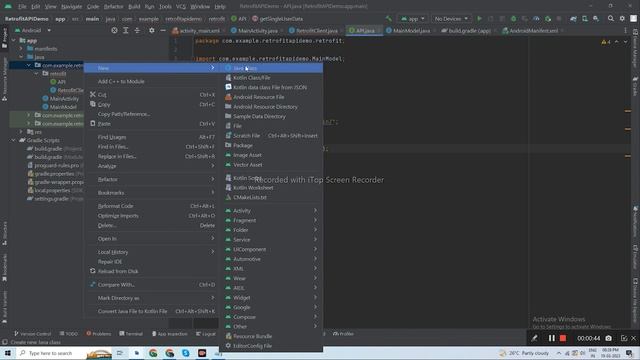Click Cut in context menu

tap(151, 95)
